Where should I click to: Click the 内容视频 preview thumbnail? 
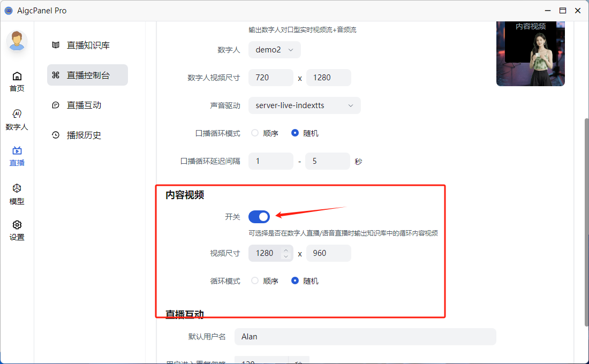coord(530,54)
